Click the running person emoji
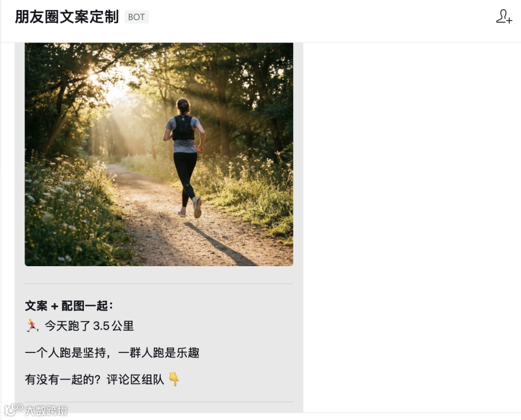Image resolution: width=521 pixels, height=420 pixels. (32, 325)
